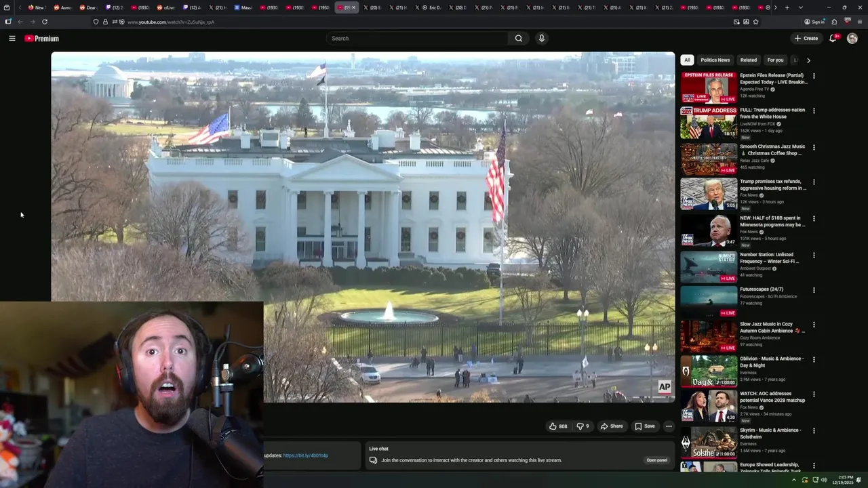Play Skyrim Solstheim music thumbnail
The height and width of the screenshot is (488, 868).
point(709,442)
